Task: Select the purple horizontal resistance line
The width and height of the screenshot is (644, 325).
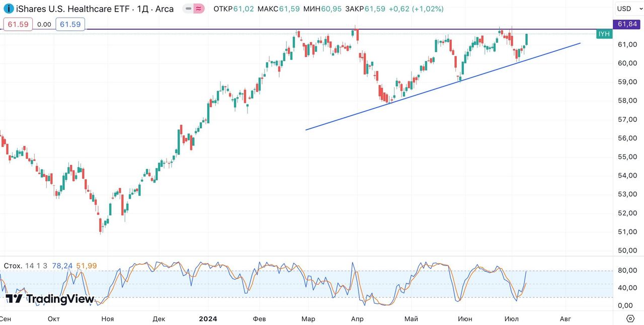Action: [x=201, y=29]
